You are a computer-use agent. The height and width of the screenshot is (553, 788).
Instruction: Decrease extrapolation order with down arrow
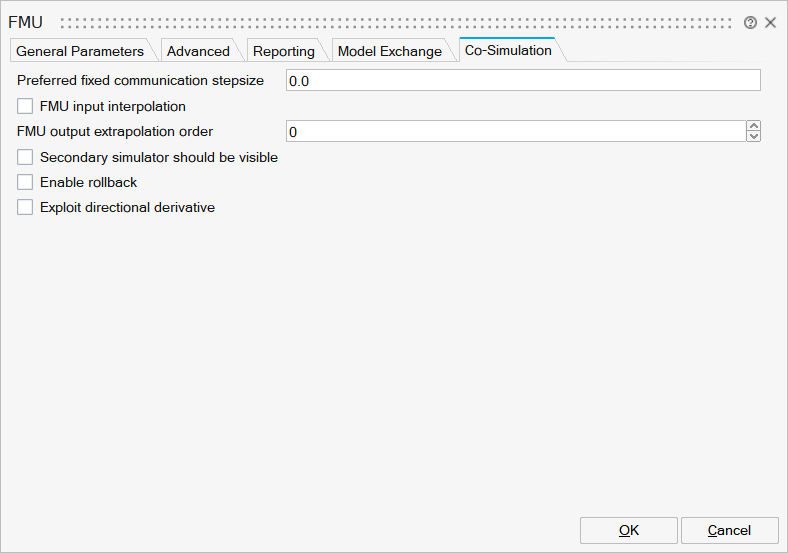[753, 137]
